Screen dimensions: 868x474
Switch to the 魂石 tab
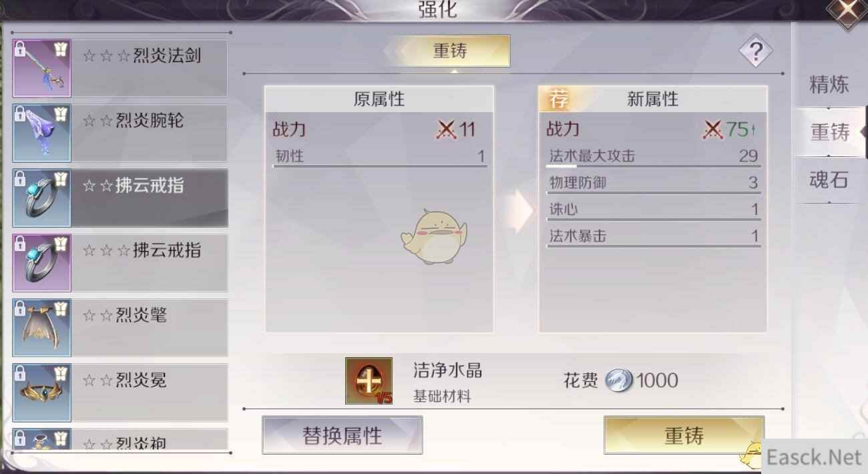pyautogui.click(x=829, y=179)
